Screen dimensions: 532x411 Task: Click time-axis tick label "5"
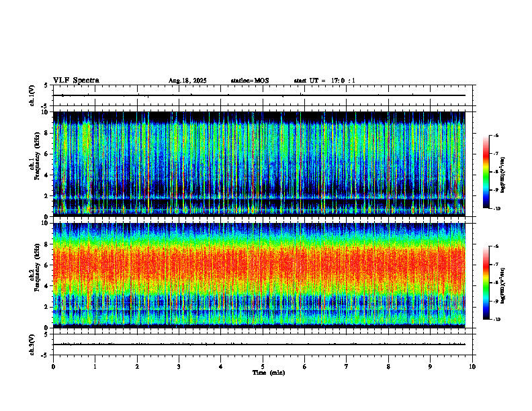click(263, 367)
